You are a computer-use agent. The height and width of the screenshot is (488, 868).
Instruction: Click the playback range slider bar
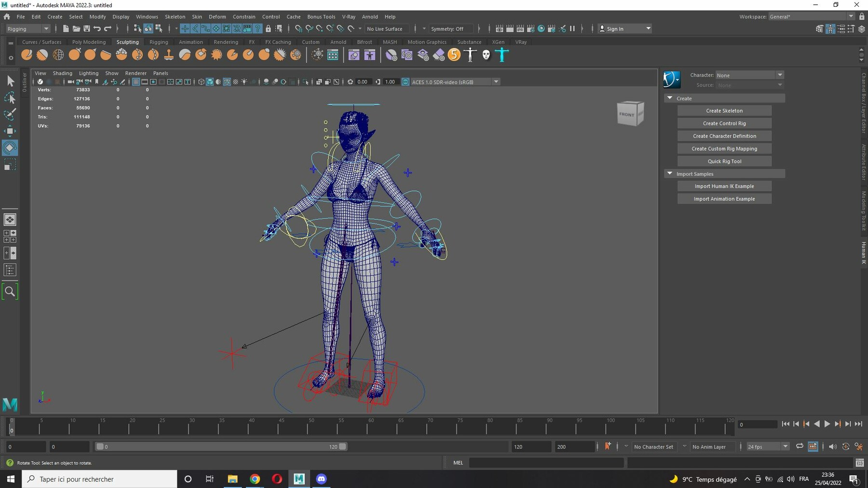tap(221, 447)
